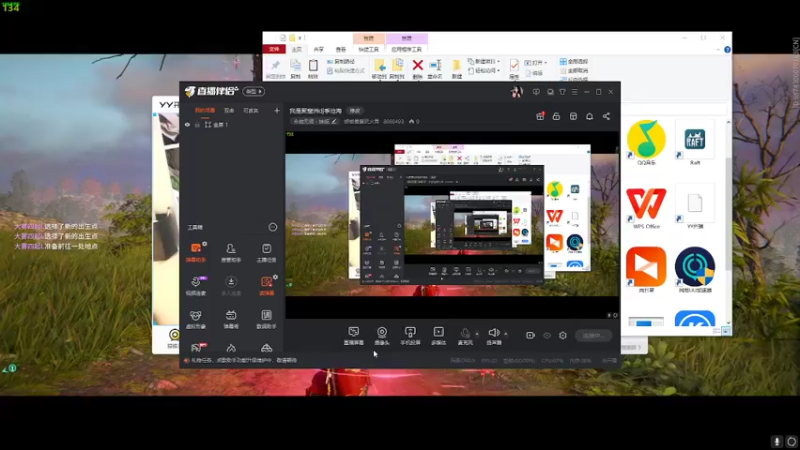Open the 弹幕秀 TV-shaped tool

(231, 319)
